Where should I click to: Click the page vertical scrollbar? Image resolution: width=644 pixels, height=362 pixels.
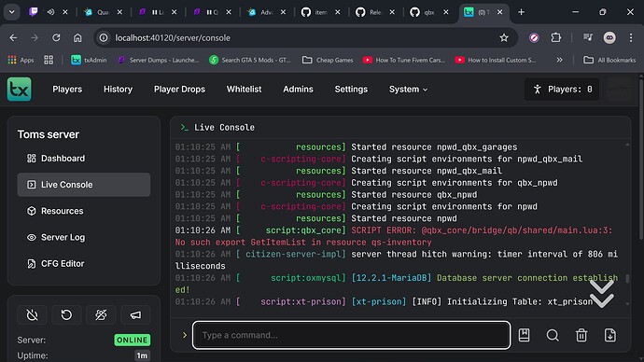(641, 158)
